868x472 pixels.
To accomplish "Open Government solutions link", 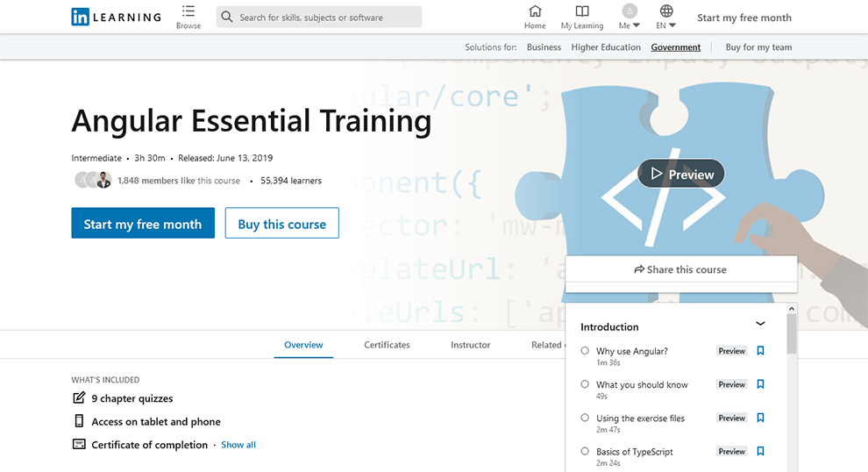I will pyautogui.click(x=675, y=47).
